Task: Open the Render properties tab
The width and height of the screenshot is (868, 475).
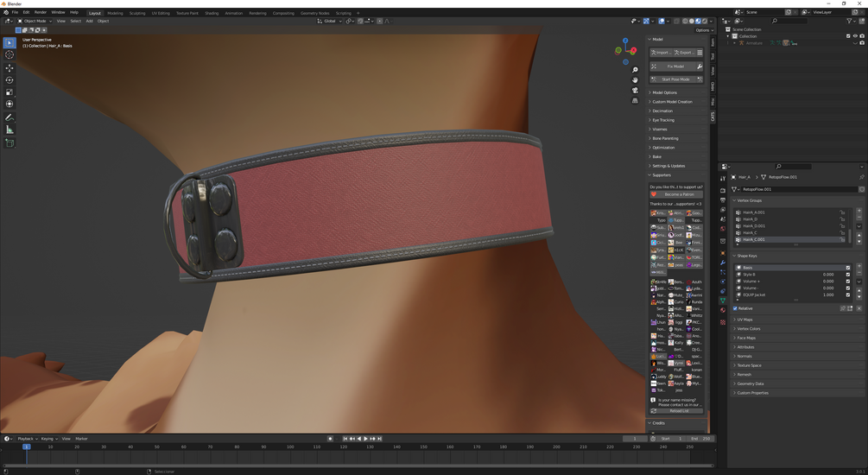Action: coord(722,191)
